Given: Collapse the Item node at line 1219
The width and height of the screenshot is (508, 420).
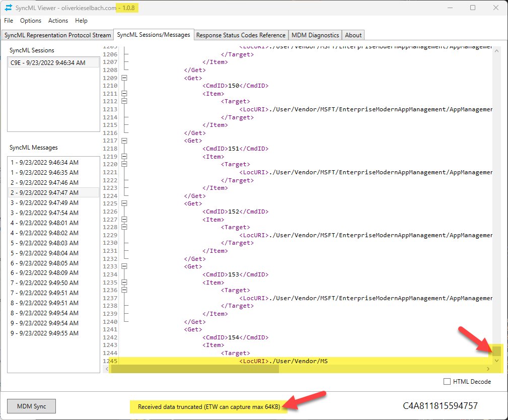Looking at the screenshot, I should [124, 156].
